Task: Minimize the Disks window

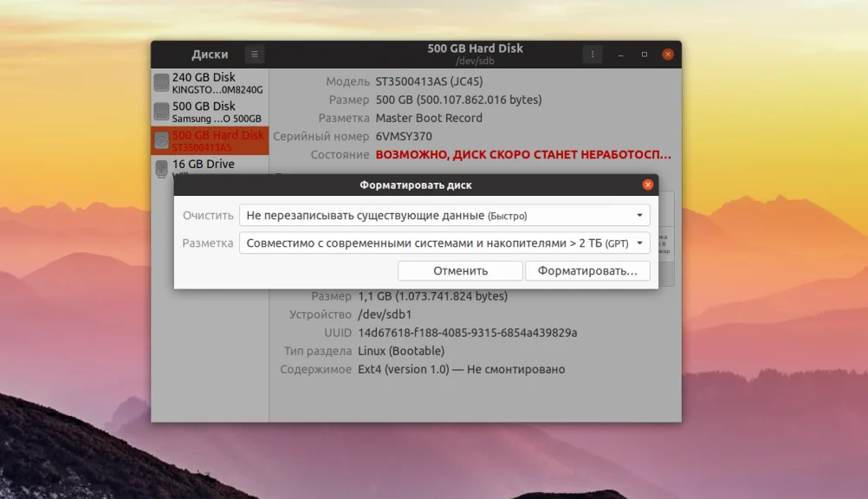Action: 621,55
